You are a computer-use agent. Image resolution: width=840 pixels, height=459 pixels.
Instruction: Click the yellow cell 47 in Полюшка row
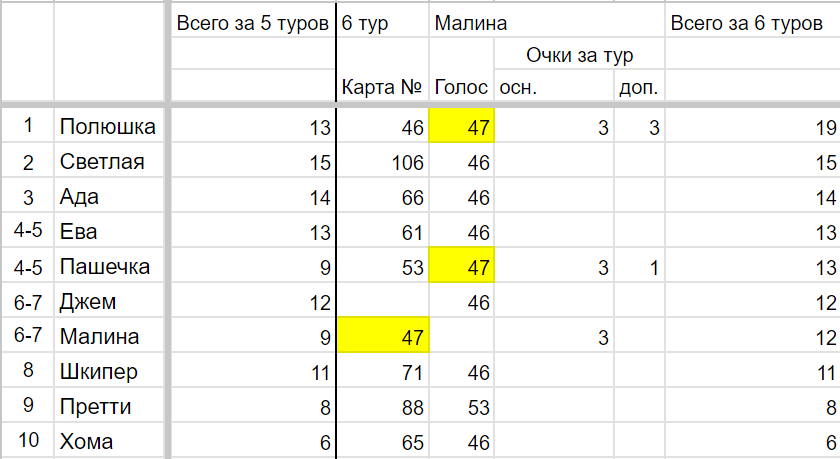[x=461, y=126]
